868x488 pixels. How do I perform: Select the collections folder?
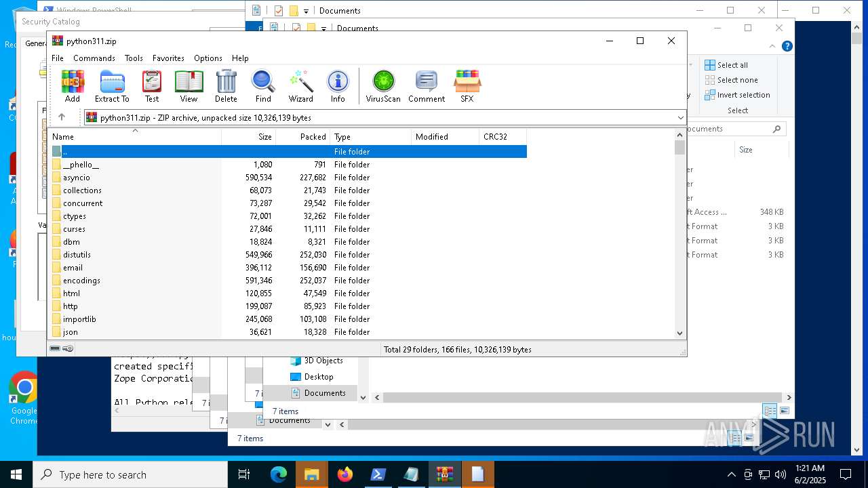(x=289, y=190)
